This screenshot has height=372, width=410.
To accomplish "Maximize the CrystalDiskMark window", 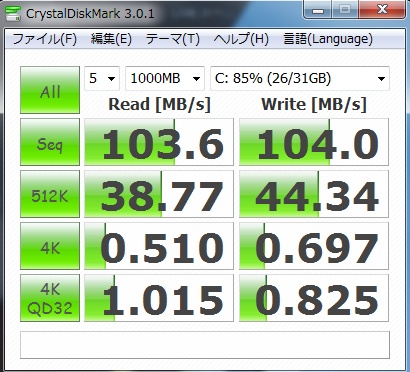I will click(345, 10).
